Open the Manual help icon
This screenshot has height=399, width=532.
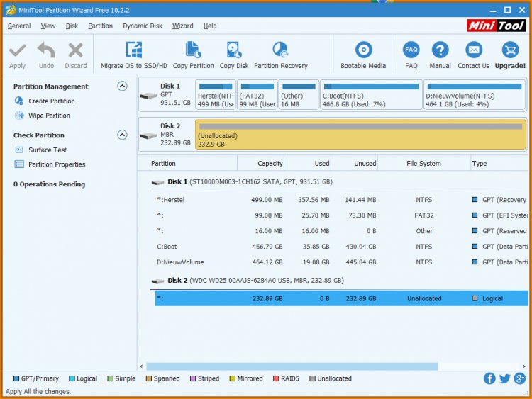click(440, 50)
